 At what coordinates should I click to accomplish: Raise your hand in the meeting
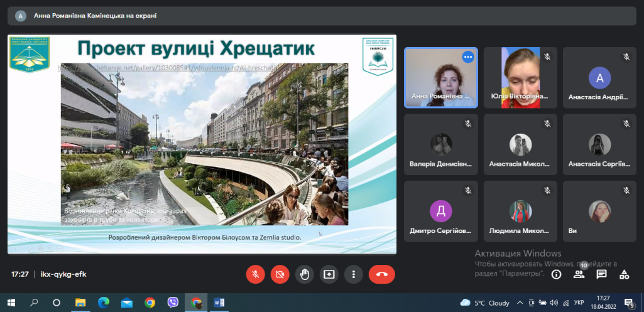tap(305, 274)
